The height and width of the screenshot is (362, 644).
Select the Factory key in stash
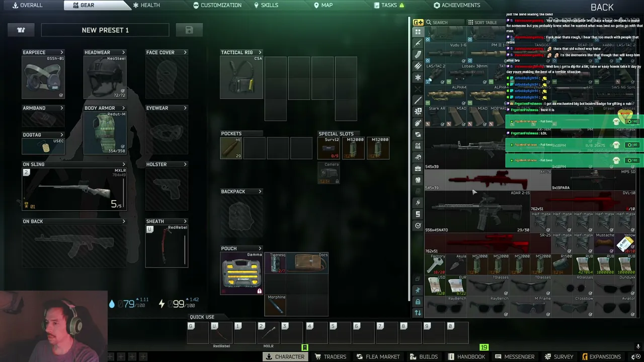[x=435, y=264]
